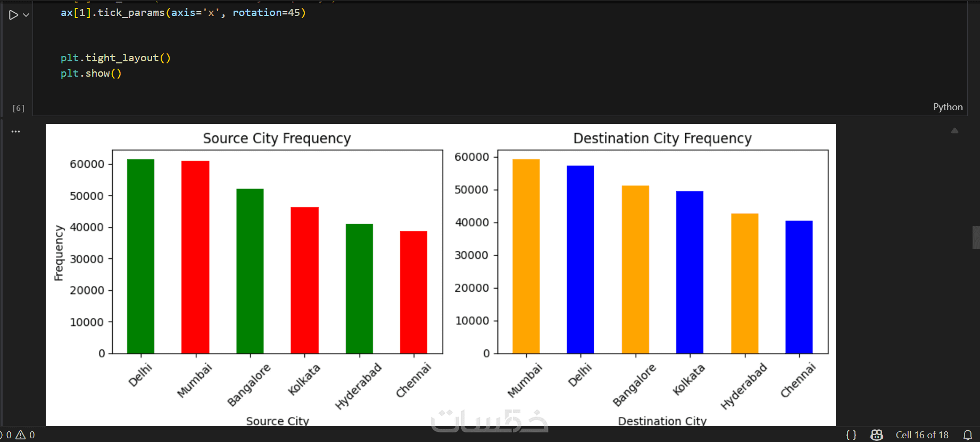The width and height of the screenshot is (980, 442).
Task: Click the Source City Frequency chart title
Action: 277,138
